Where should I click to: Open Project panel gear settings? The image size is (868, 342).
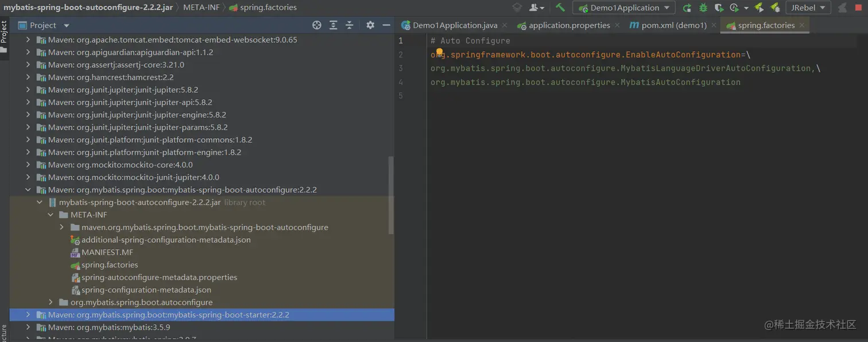click(370, 25)
